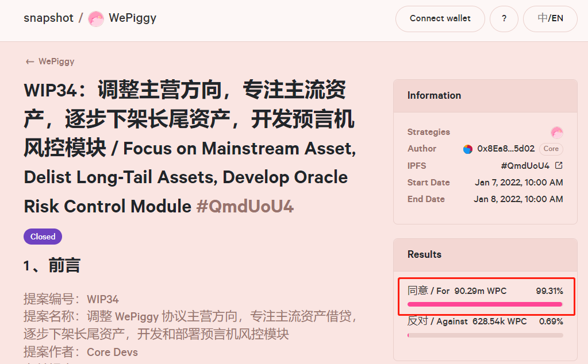Click the Closed status badge

click(43, 237)
